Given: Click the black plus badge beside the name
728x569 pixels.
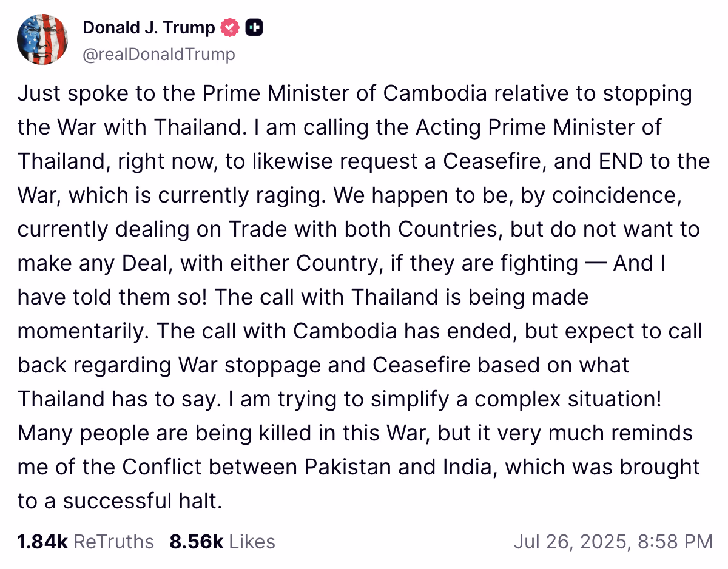Looking at the screenshot, I should [x=254, y=28].
